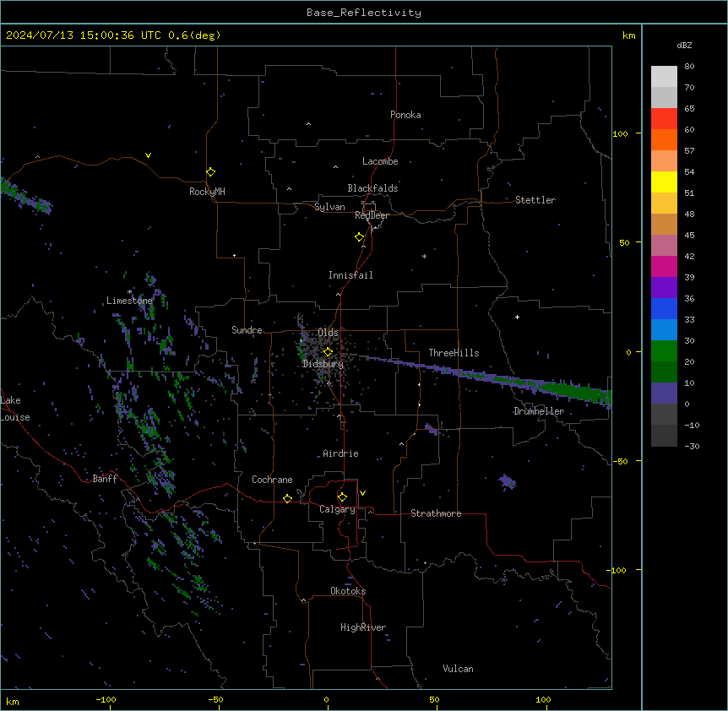Pick the 57-60 dBZ orange legend swatch
This screenshot has height=711, width=728.
pos(664,139)
